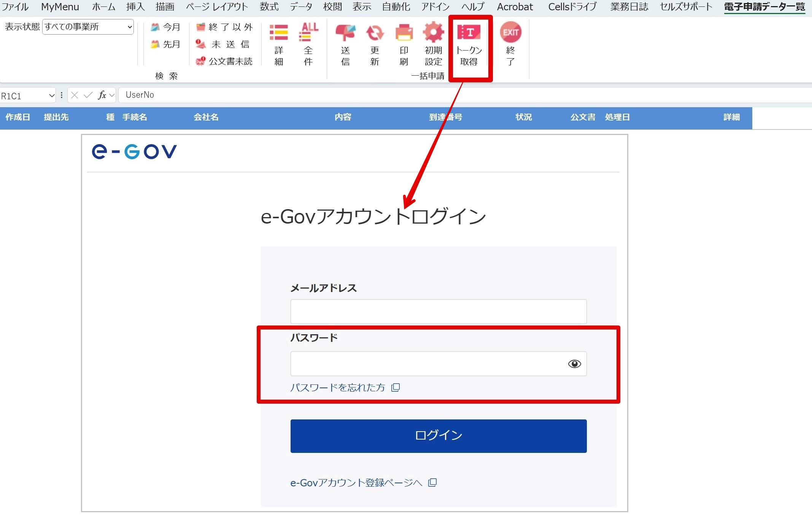Open the 業務日誌 ribbon tab
This screenshot has width=812, height=516.
[x=629, y=7]
